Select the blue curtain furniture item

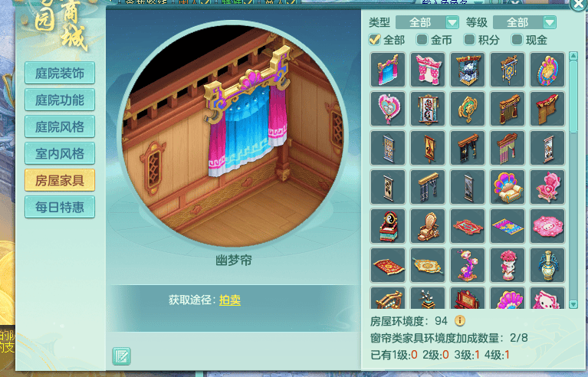388,70
